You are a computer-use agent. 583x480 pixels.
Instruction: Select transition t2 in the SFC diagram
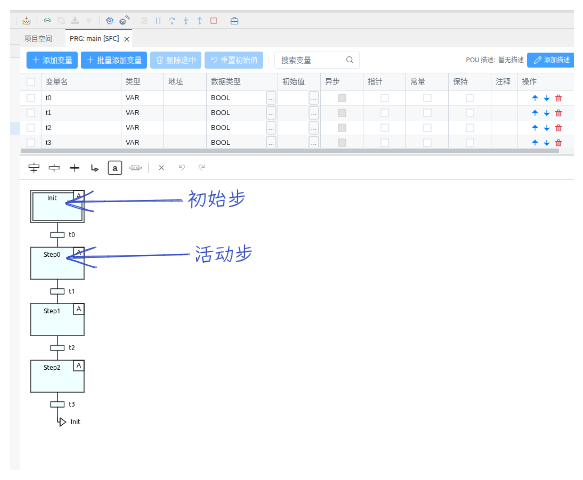click(57, 348)
